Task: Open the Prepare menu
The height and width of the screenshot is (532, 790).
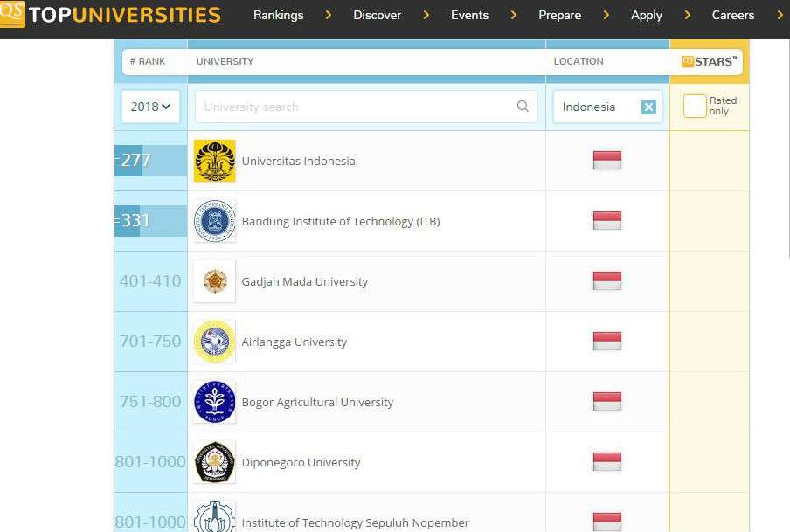Action: 559,15
